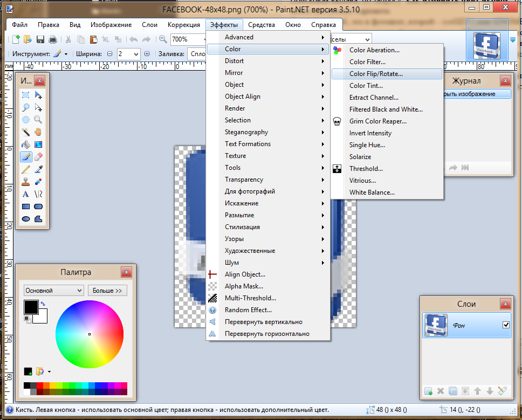Select the Lasso Select tool
Image resolution: width=522 pixels, height=420 pixels.
[x=26, y=107]
